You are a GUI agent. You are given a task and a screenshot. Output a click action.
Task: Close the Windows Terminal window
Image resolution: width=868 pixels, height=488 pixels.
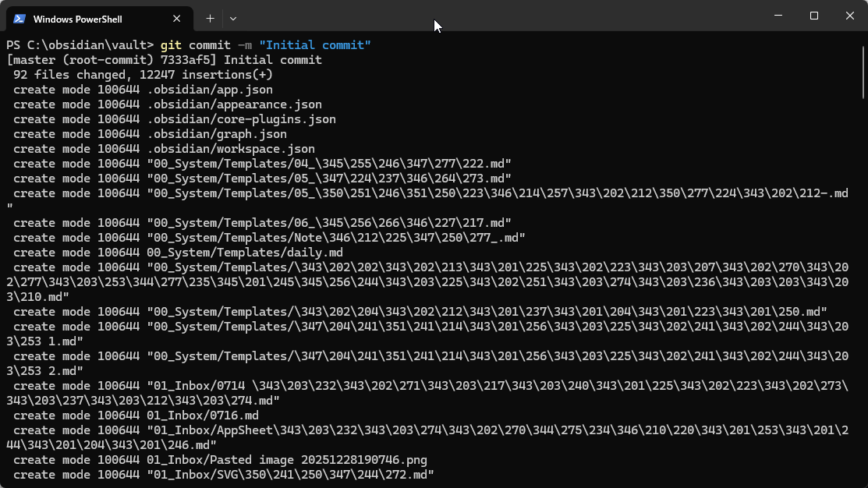pyautogui.click(x=849, y=16)
